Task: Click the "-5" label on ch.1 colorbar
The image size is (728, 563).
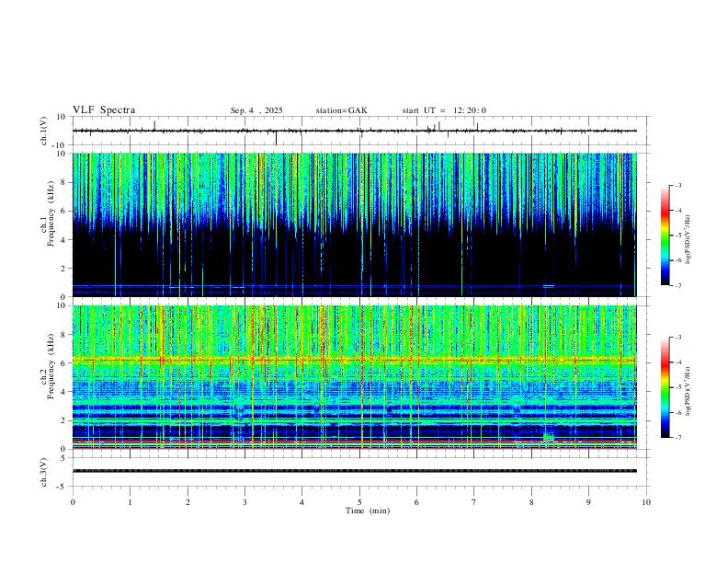Action: [x=677, y=236]
